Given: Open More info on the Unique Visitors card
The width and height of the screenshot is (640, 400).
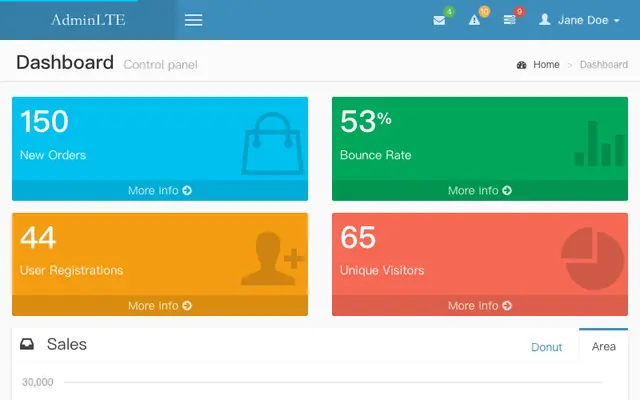Looking at the screenshot, I should (480, 305).
